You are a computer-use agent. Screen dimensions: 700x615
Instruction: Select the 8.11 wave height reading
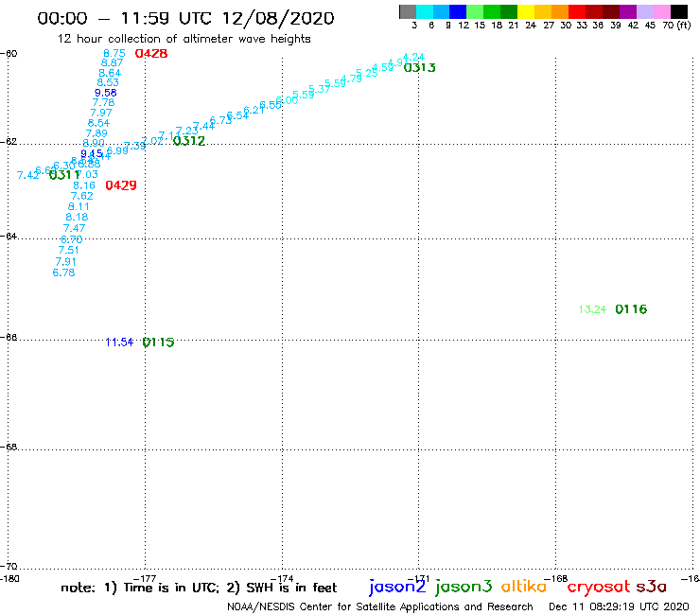79,207
